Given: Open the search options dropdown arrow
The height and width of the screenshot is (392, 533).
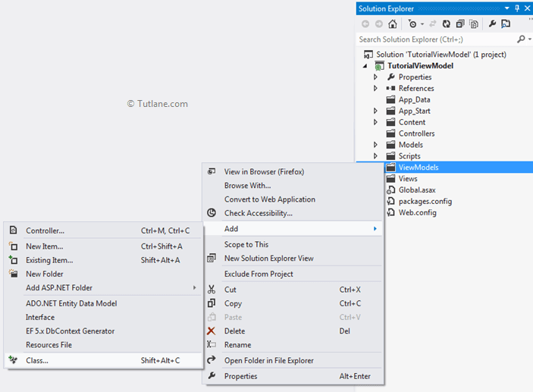Looking at the screenshot, I should [530, 39].
